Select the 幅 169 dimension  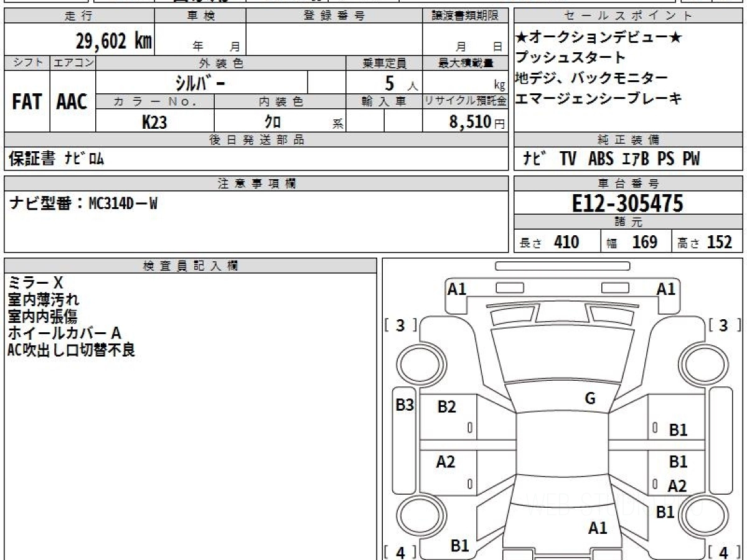point(632,242)
